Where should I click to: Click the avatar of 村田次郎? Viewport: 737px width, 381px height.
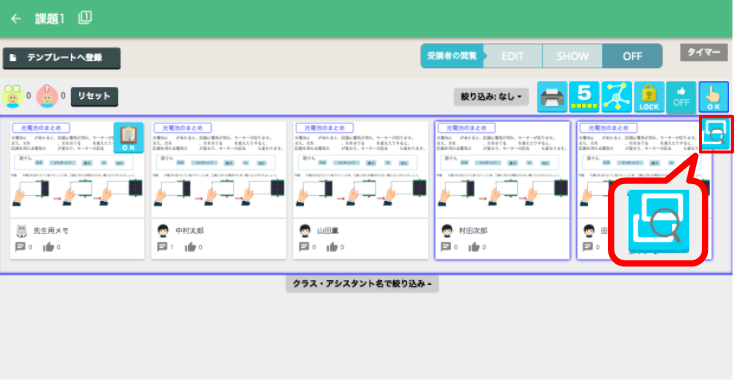(x=447, y=231)
